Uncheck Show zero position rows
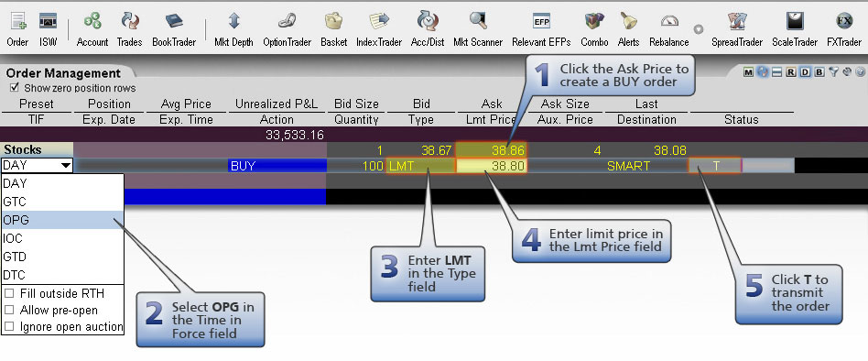 pyautogui.click(x=14, y=87)
